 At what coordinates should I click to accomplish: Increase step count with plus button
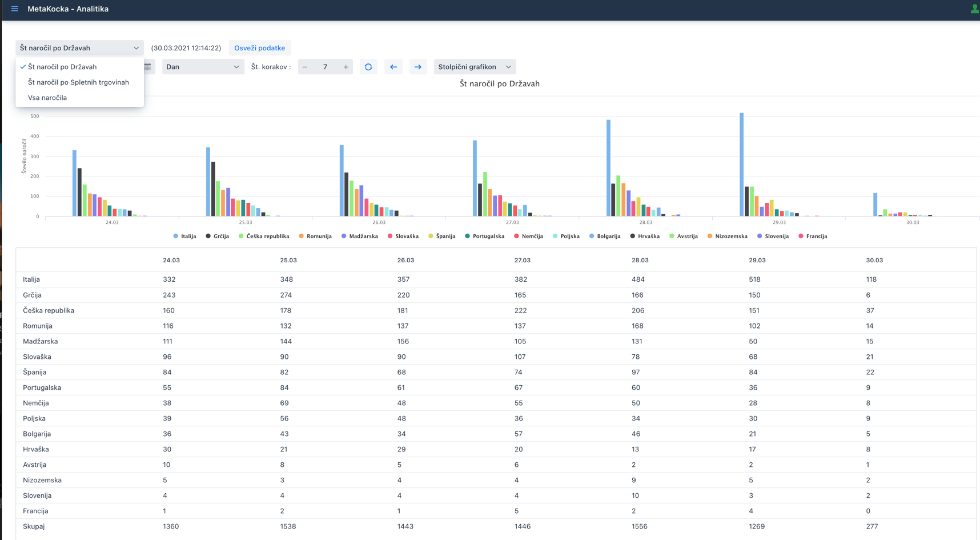tap(346, 67)
